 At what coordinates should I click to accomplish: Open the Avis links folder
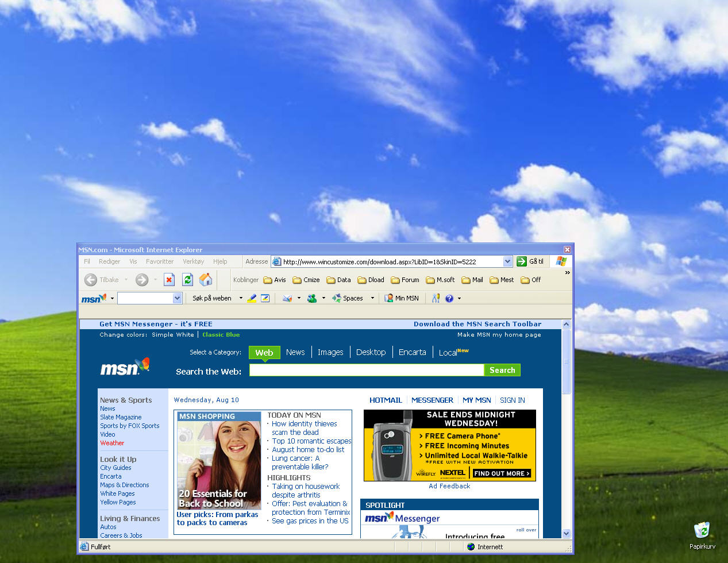pos(275,280)
